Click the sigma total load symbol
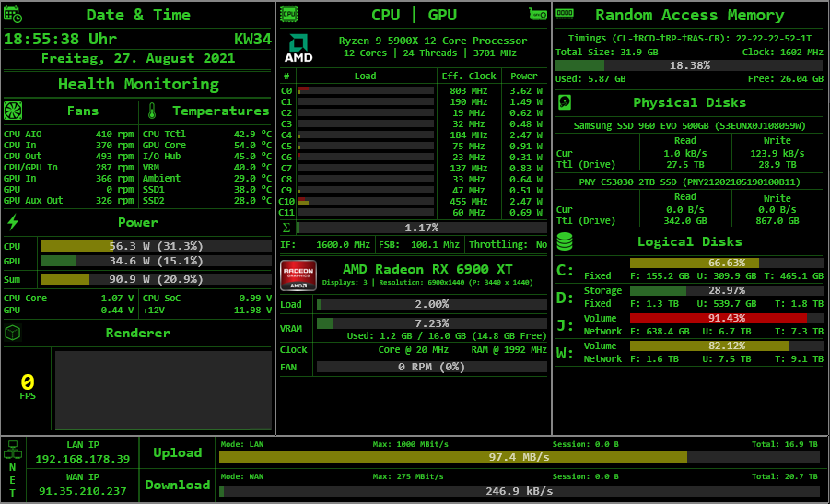This screenshot has width=830, height=504. click(286, 228)
